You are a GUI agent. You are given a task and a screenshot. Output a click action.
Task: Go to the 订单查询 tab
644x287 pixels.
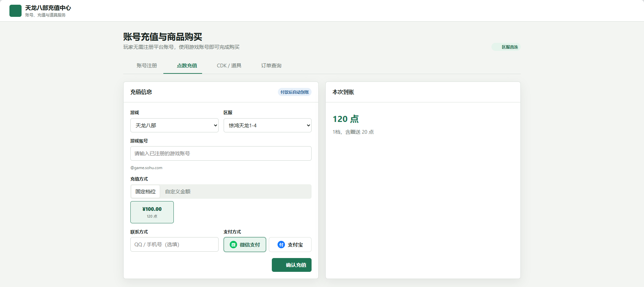click(x=271, y=65)
